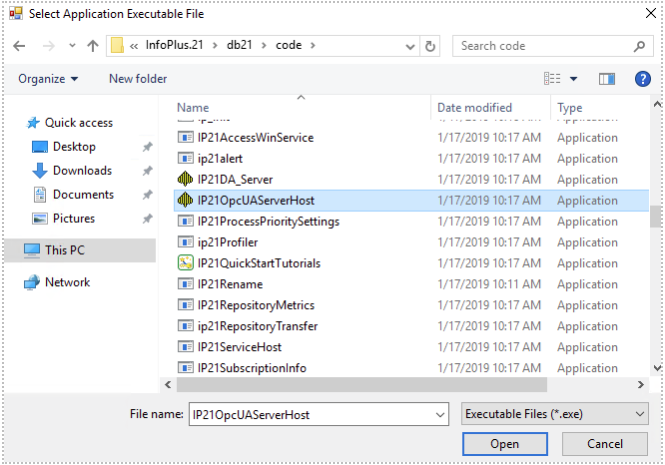Viewport: 665px width, 465px height.
Task: Click the pin icon next to Desktop
Action: (147, 147)
